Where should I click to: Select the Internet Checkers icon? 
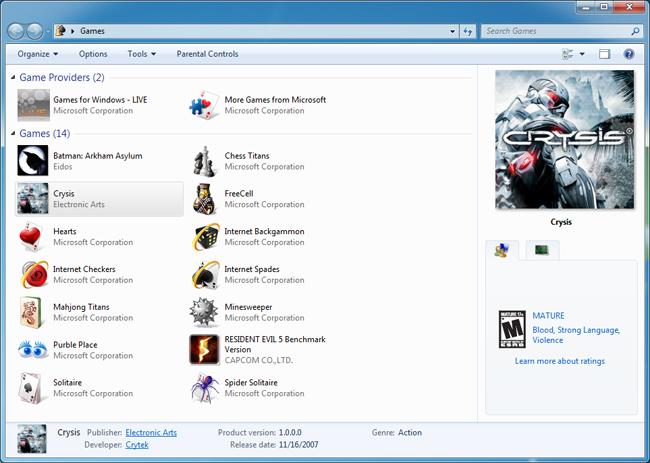33,274
